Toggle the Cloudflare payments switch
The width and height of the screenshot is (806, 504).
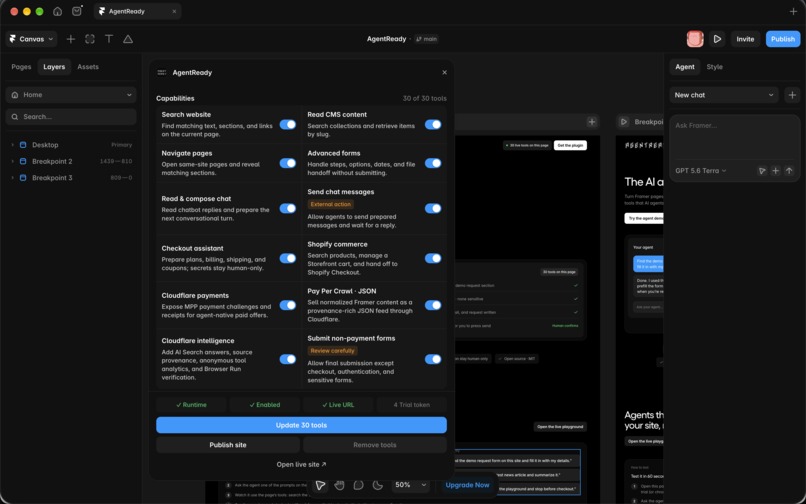coord(287,305)
